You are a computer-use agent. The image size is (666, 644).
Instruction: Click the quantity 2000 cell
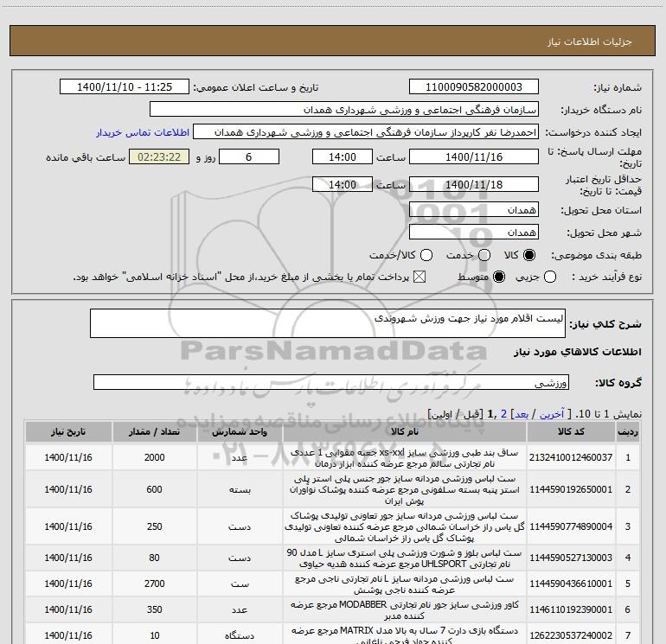154,457
